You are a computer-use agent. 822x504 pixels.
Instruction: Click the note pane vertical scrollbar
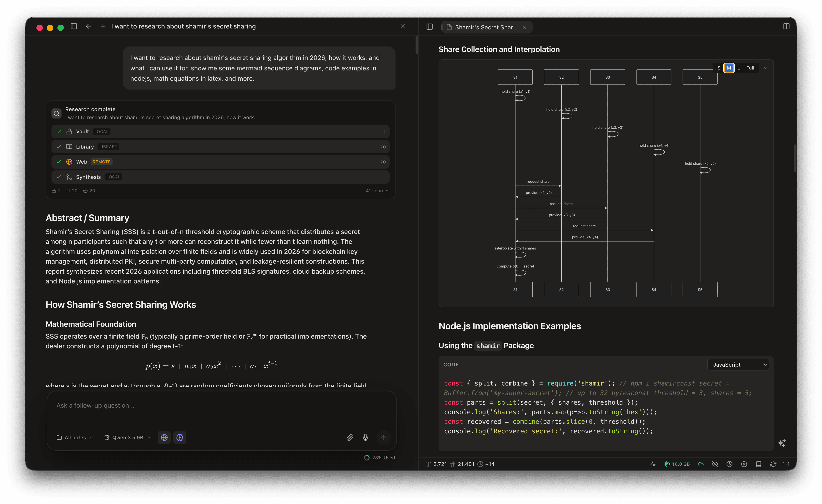tap(795, 158)
